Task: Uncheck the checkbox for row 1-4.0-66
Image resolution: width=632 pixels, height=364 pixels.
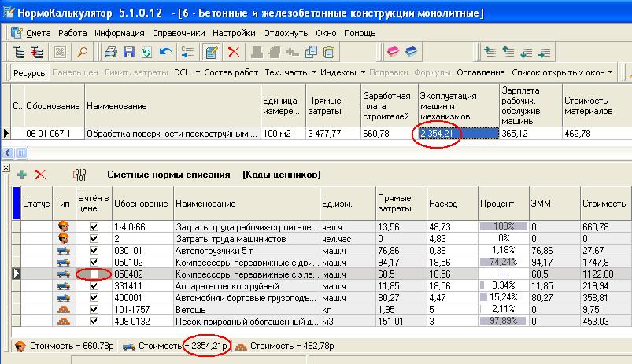Action: (94, 227)
